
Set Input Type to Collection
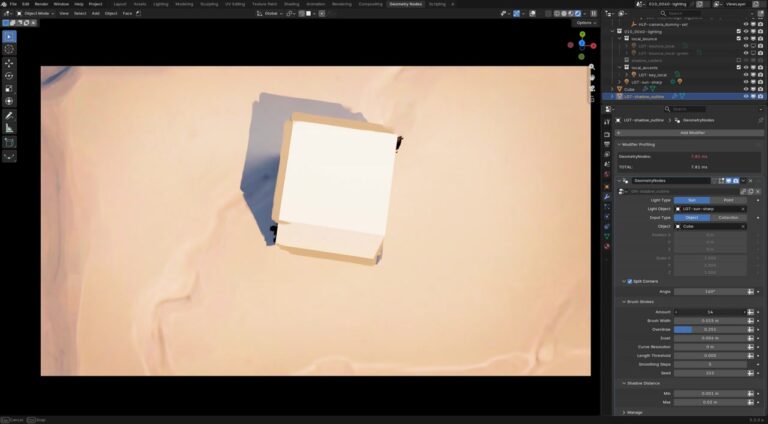[728, 217]
